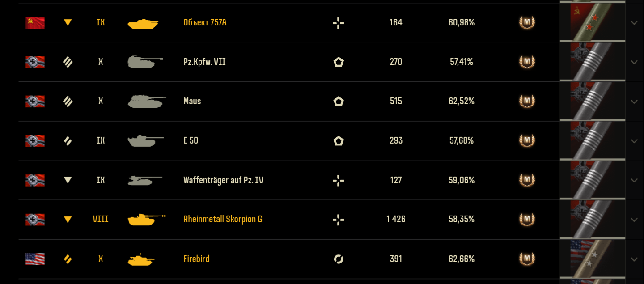Click the golden Rheinmetall Skorpion G silhouette
644x284 pixels.
[146, 220]
